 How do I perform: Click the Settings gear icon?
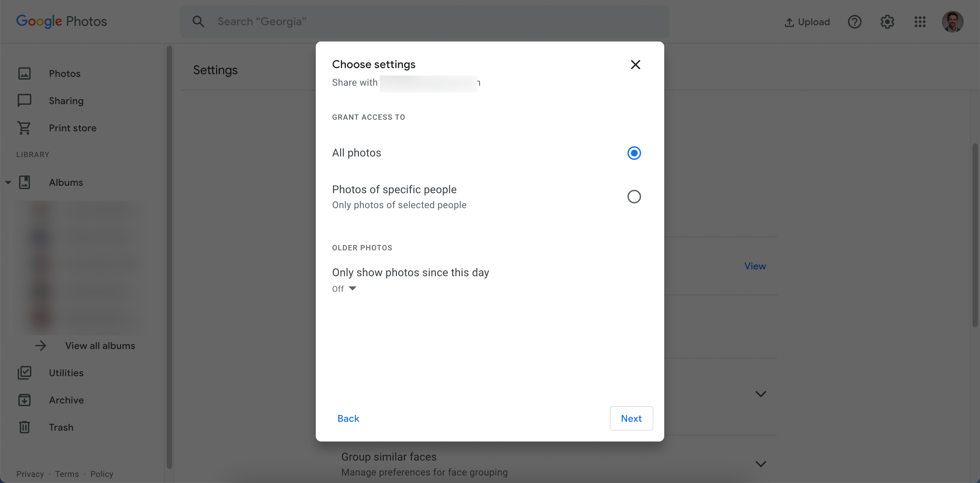887,21
